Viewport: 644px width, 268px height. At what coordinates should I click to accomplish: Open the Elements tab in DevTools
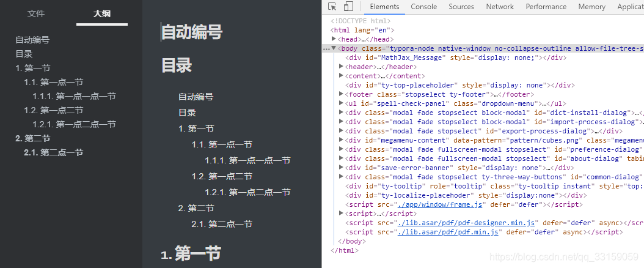(x=384, y=7)
